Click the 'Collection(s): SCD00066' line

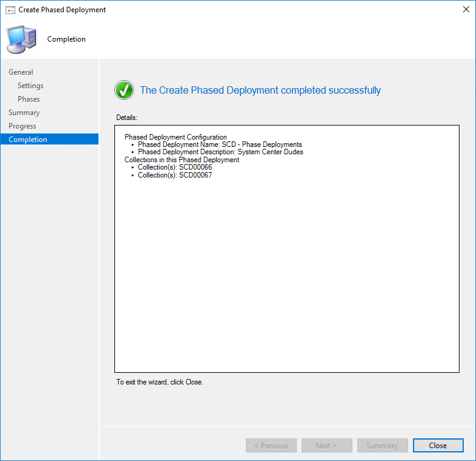point(175,167)
